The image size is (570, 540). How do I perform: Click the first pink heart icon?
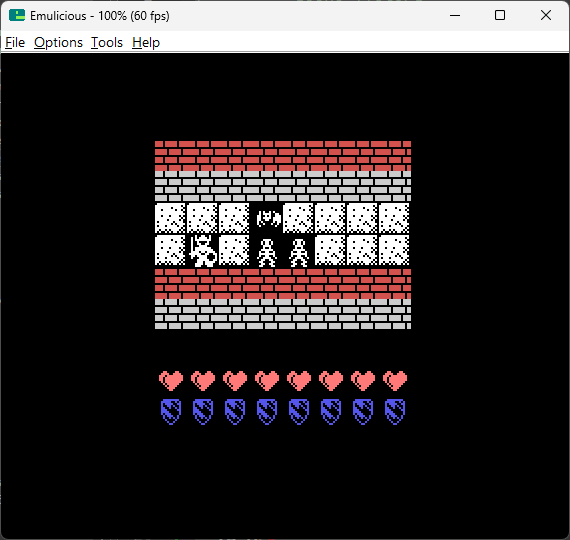[x=171, y=381]
